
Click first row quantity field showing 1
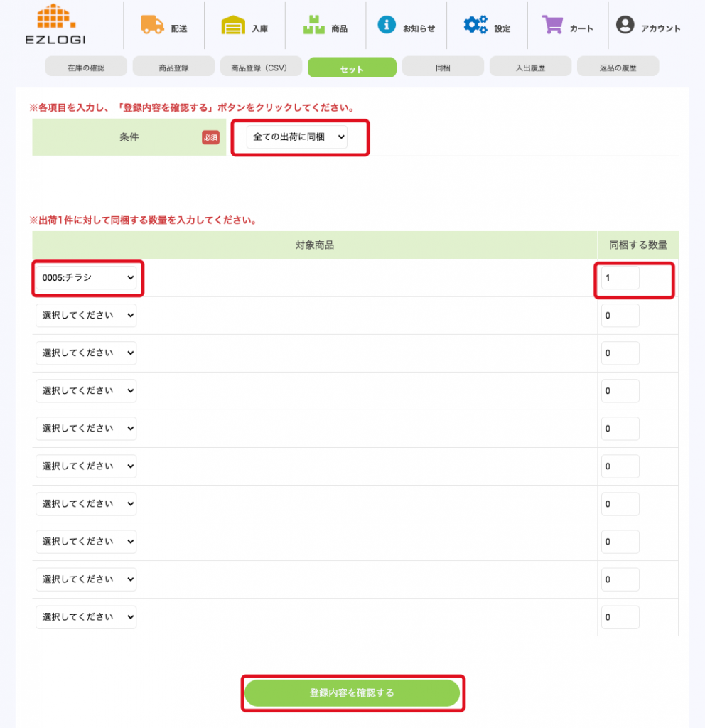coord(620,278)
